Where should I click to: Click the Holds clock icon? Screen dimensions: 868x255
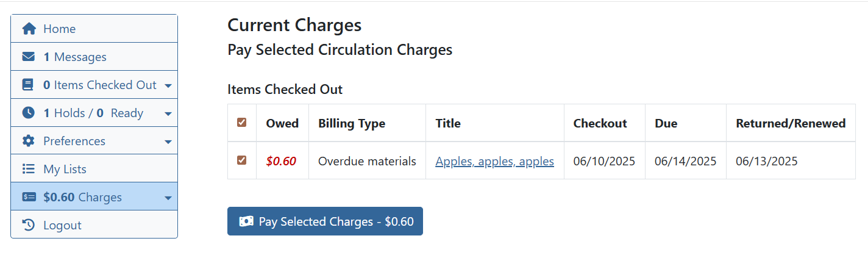28,113
